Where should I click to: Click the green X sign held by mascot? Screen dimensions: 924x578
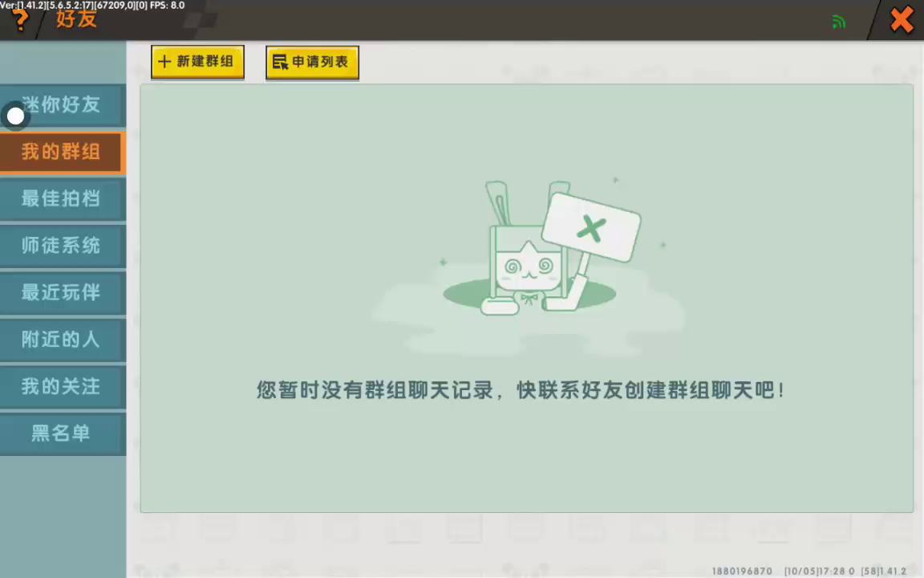point(591,230)
